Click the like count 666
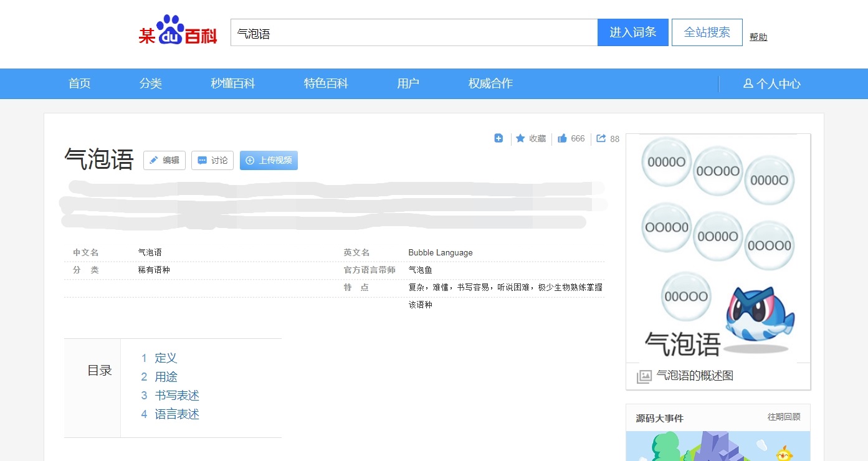Image resolution: width=868 pixels, height=461 pixels. 578,138
